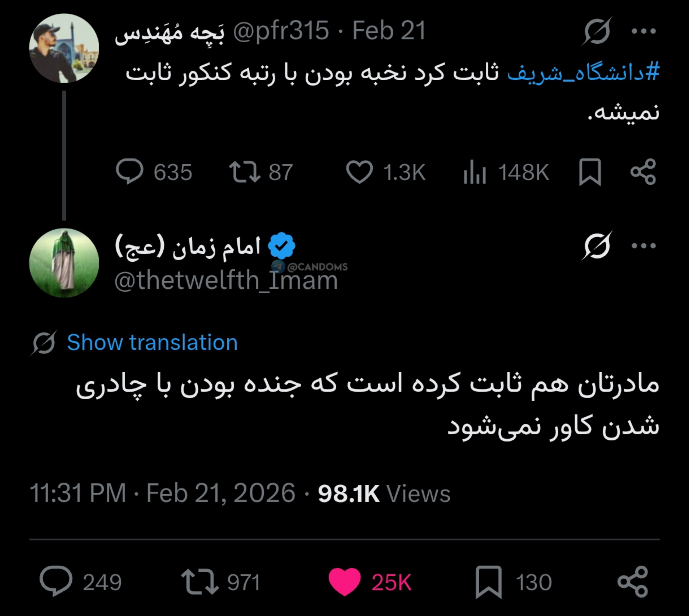Open more options menu for the reply tweet
Viewport: 689px width, 616px height.
click(644, 246)
